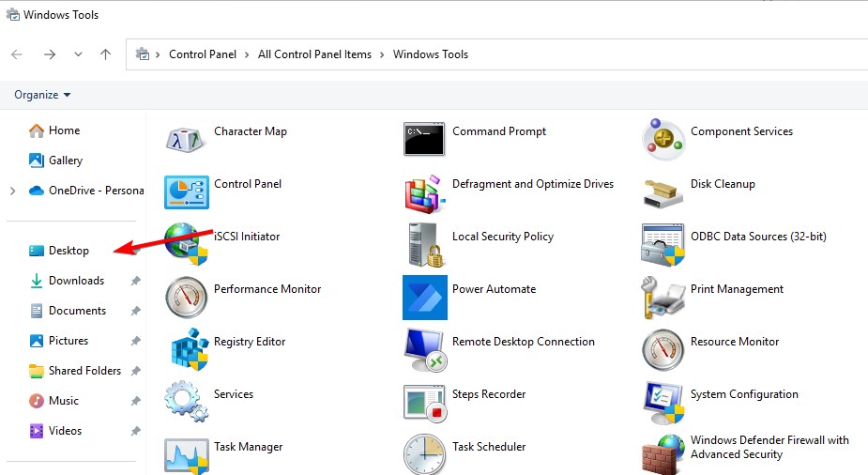Viewport: 868px width, 475px height.
Task: Open the Task Manager icon
Action: pyautogui.click(x=187, y=456)
